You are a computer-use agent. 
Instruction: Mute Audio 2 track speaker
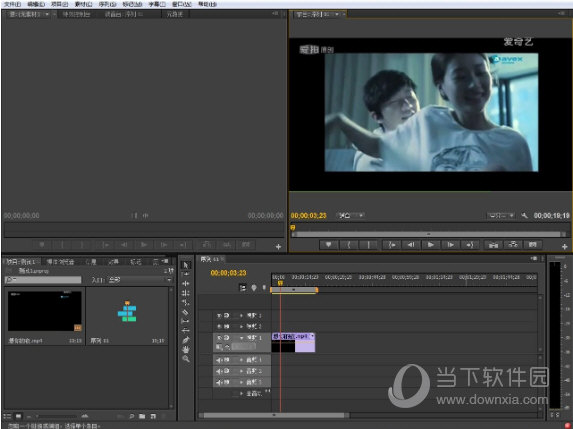coord(219,371)
